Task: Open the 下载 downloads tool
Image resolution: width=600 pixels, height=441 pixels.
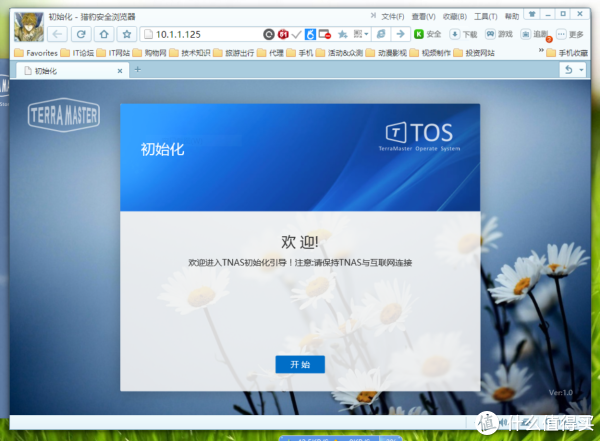Action: [463, 34]
